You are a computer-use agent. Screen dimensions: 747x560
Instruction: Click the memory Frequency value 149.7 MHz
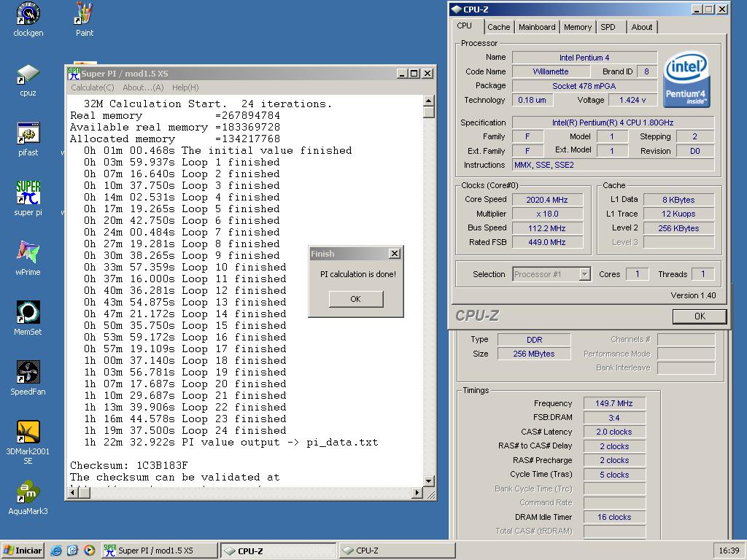pos(614,403)
